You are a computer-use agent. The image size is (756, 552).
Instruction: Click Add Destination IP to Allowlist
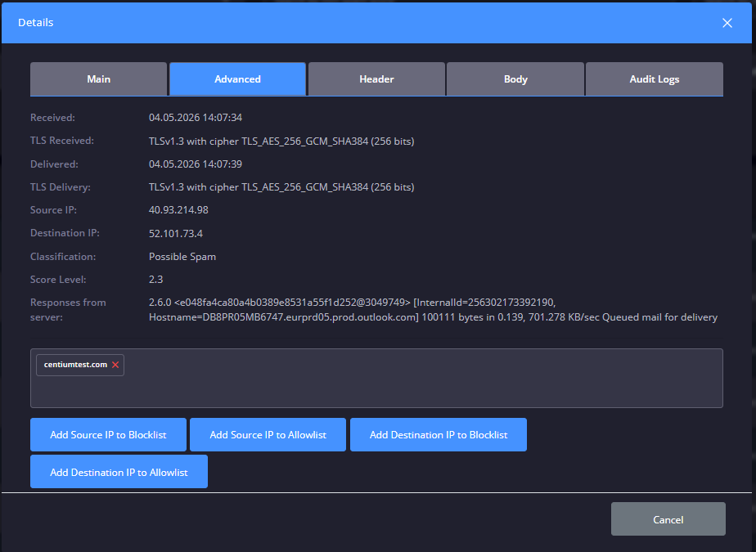(119, 472)
